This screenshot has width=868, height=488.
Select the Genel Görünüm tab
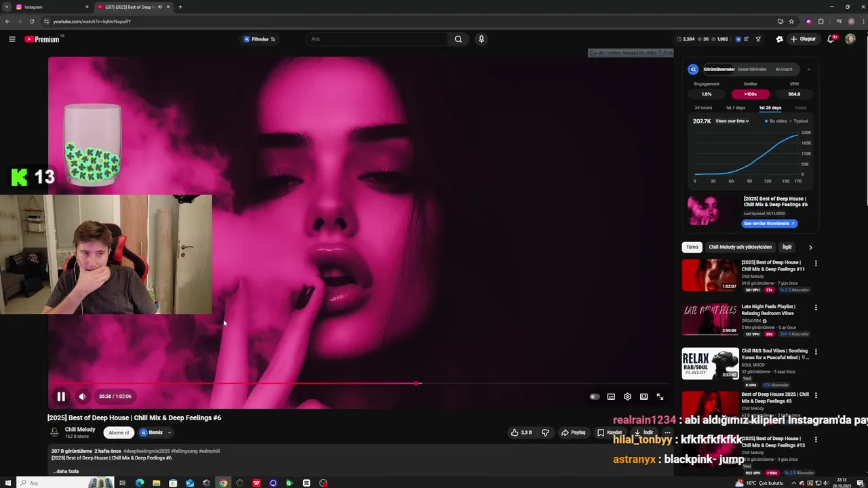click(752, 69)
